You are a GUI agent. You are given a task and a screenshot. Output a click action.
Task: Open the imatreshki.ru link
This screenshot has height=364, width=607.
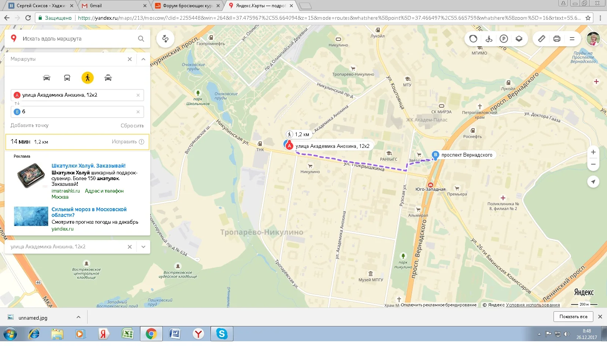(x=66, y=191)
